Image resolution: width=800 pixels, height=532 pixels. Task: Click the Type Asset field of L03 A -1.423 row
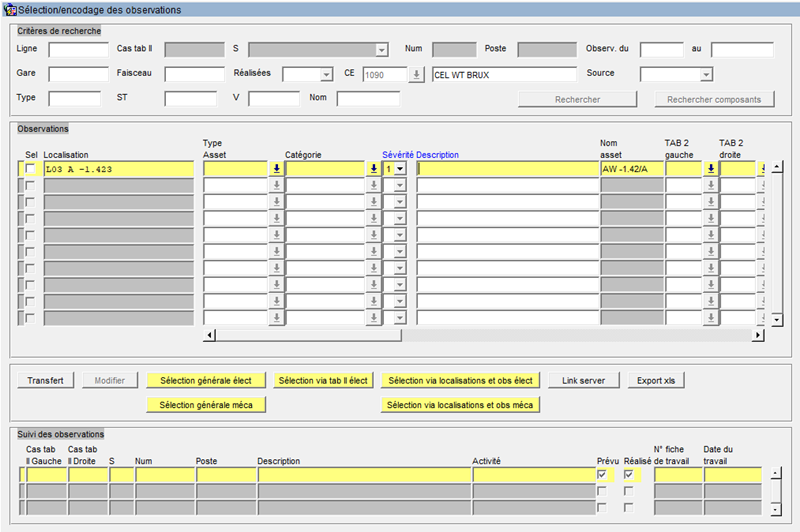click(x=236, y=169)
